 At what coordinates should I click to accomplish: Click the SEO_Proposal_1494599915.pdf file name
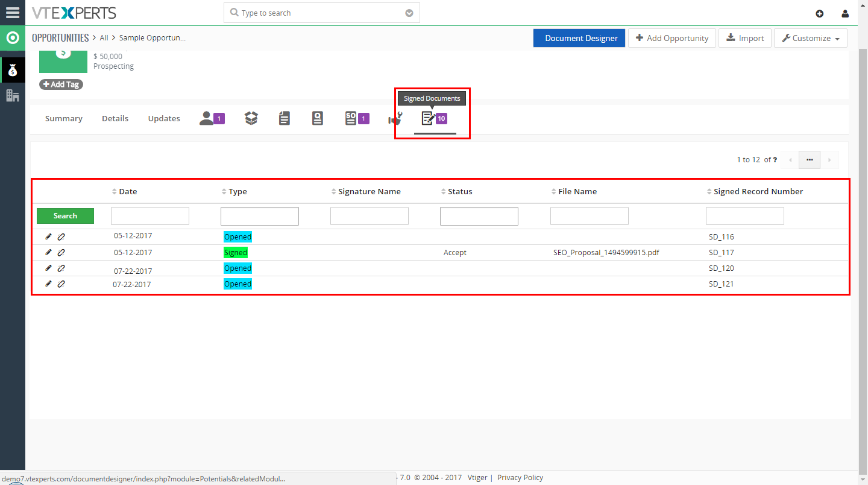tap(606, 253)
